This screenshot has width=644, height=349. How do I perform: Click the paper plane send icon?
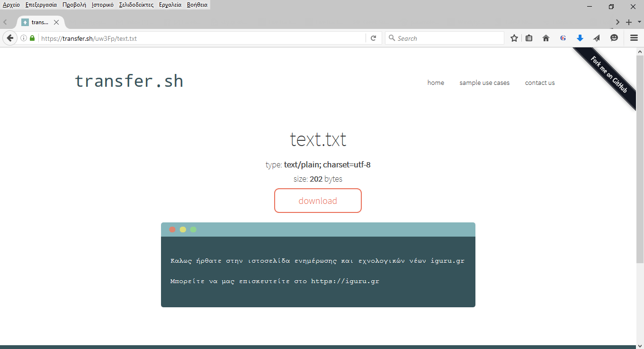tap(597, 38)
